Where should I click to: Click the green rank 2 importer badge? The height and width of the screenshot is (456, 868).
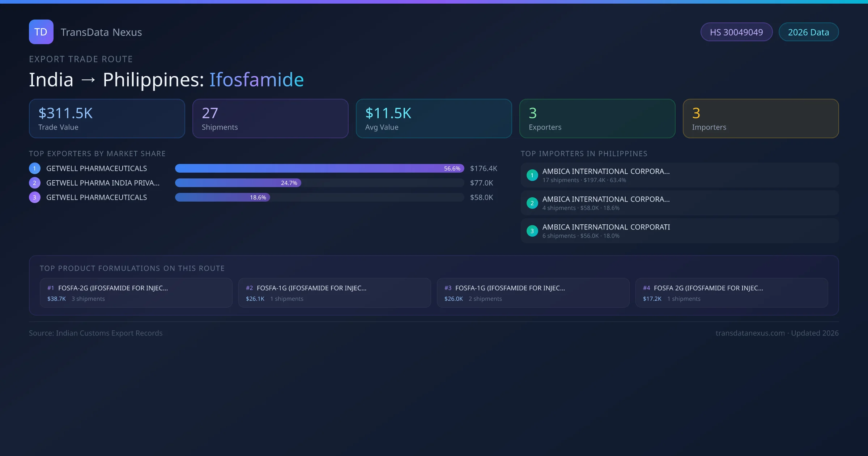point(532,203)
